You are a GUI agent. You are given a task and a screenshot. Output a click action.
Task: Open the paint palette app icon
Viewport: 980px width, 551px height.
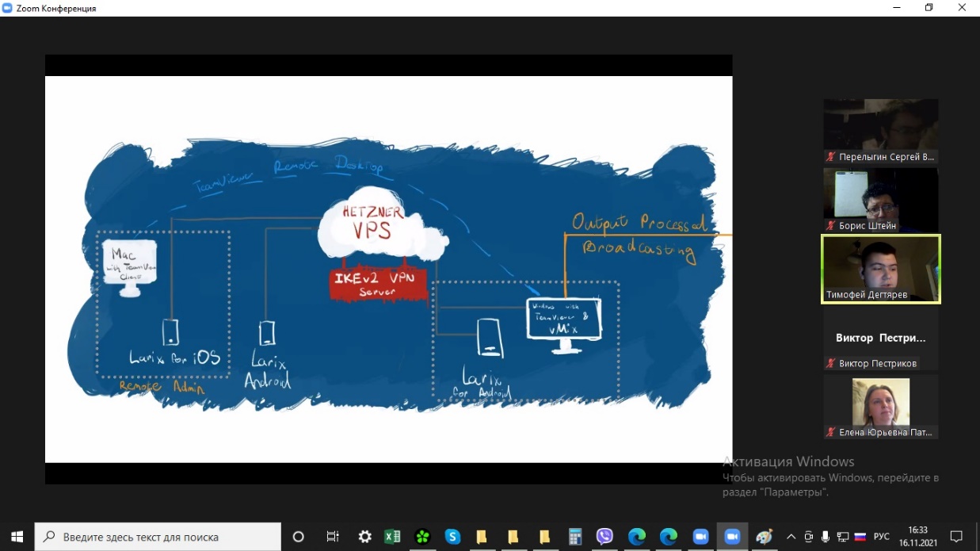click(764, 537)
